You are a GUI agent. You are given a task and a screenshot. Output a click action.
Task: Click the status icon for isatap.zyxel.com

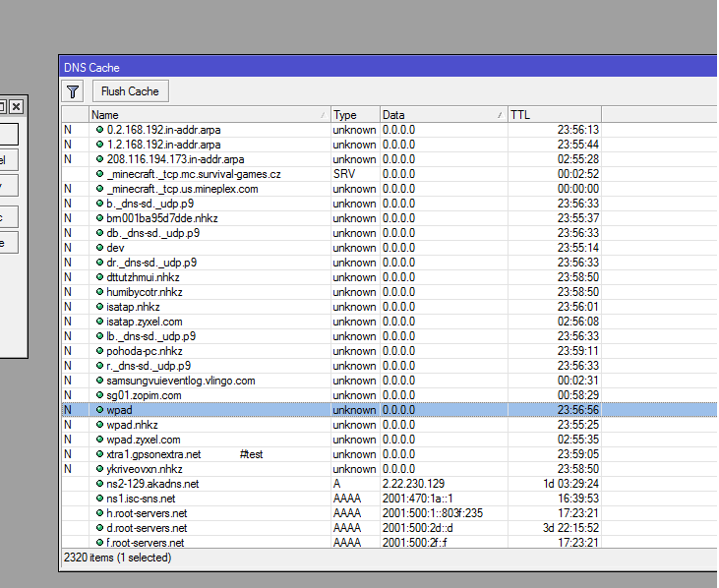pyautogui.click(x=99, y=322)
